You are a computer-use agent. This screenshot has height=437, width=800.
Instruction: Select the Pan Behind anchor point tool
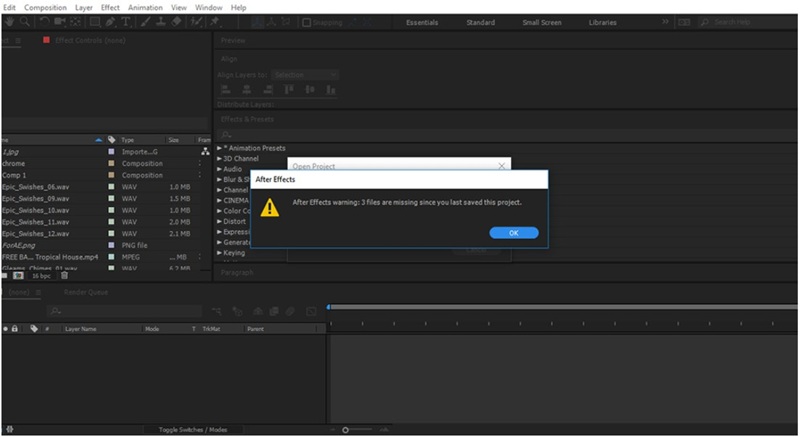pyautogui.click(x=76, y=22)
